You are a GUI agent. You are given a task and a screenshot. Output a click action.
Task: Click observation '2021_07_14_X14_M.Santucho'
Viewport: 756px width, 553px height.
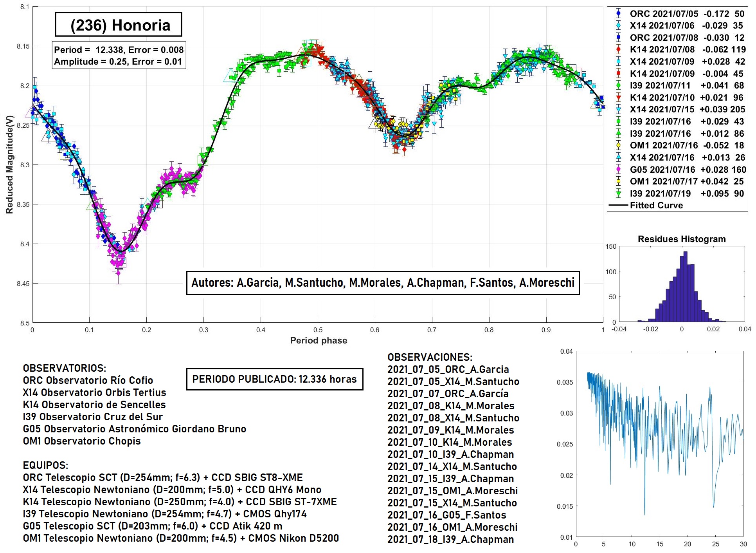click(x=452, y=466)
